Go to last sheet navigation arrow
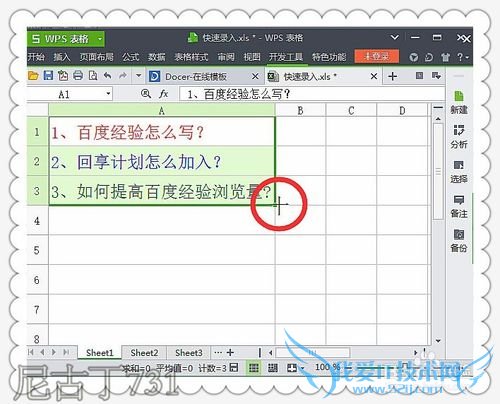The image size is (500, 404). pyautogui.click(x=67, y=352)
